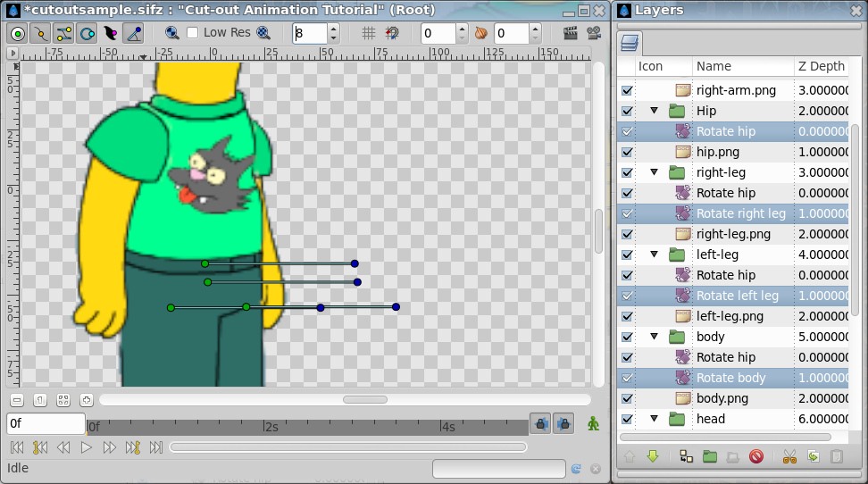
Task: Click the refresh icon in status bar
Action: click(576, 469)
